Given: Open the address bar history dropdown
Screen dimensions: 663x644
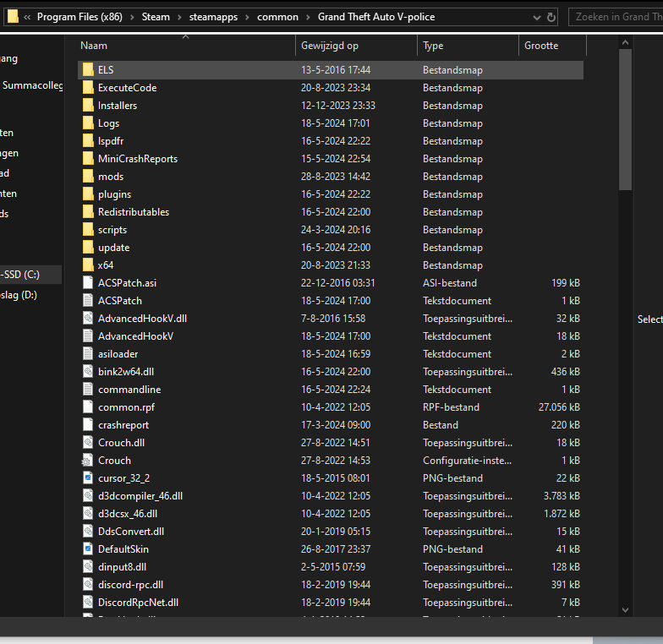Looking at the screenshot, I should point(536,17).
